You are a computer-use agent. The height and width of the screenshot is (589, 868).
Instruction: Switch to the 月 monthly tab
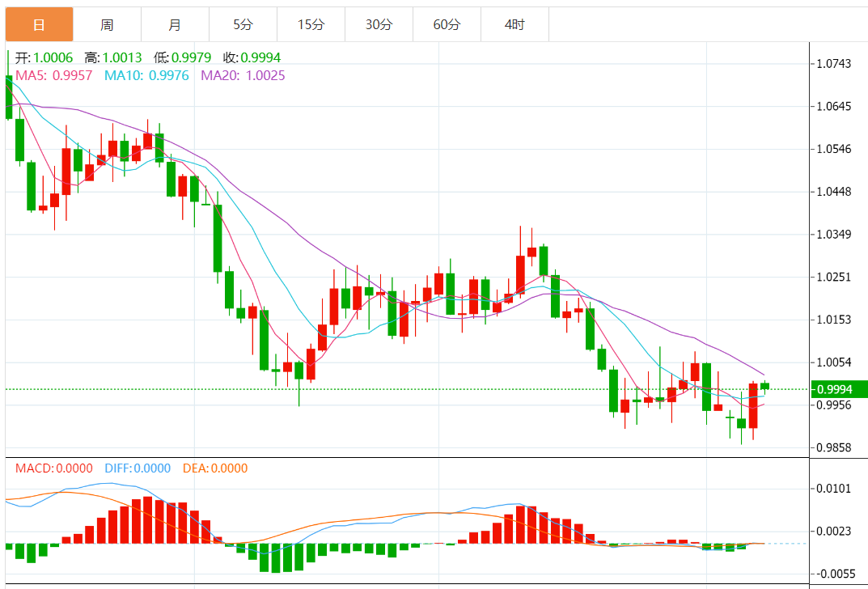point(175,24)
